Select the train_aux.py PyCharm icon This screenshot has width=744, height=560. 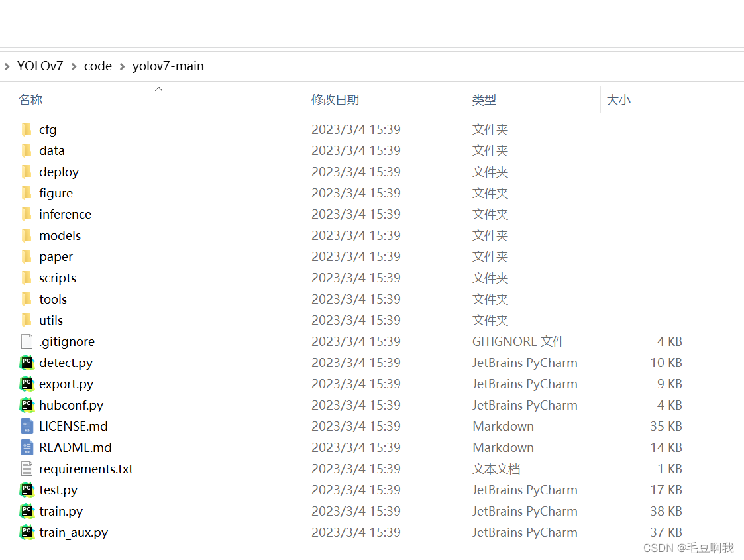(x=27, y=532)
